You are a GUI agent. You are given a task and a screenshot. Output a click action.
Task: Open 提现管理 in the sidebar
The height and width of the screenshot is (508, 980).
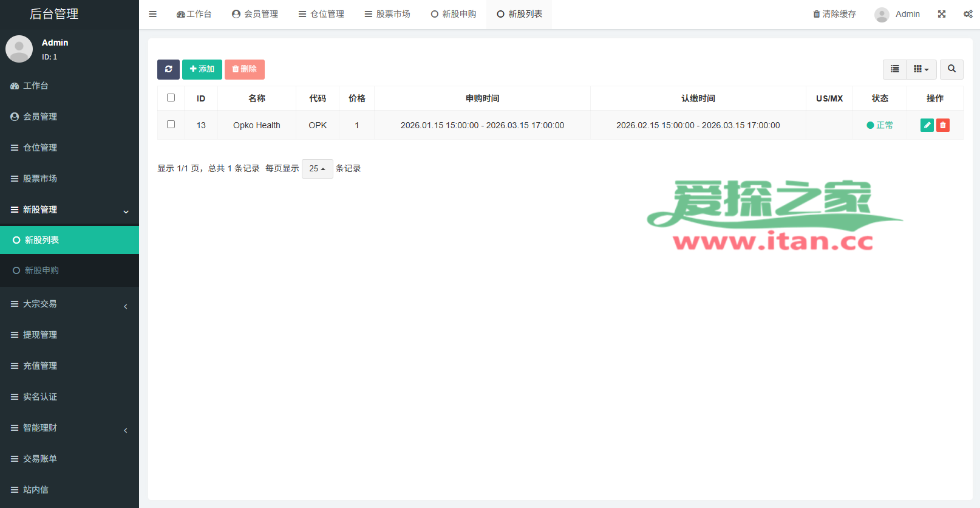click(x=40, y=335)
